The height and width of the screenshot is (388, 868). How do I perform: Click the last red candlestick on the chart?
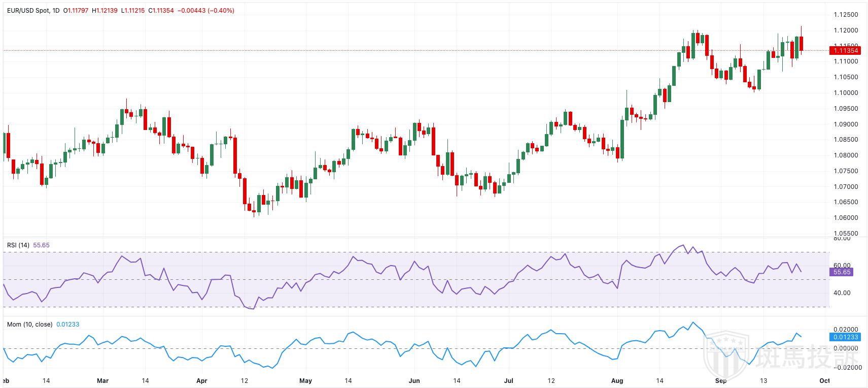coord(801,43)
